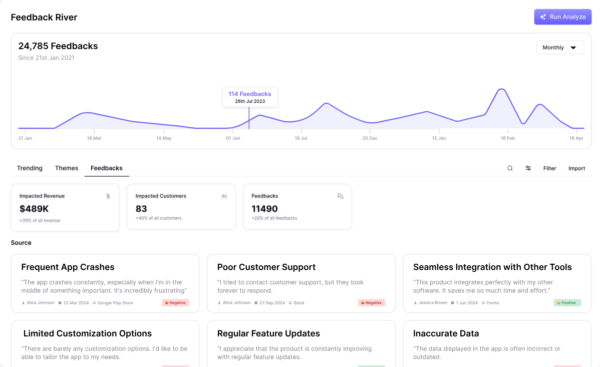This screenshot has height=367, width=600.
Task: Open the Regular Feature Updates card
Action: [x=301, y=344]
